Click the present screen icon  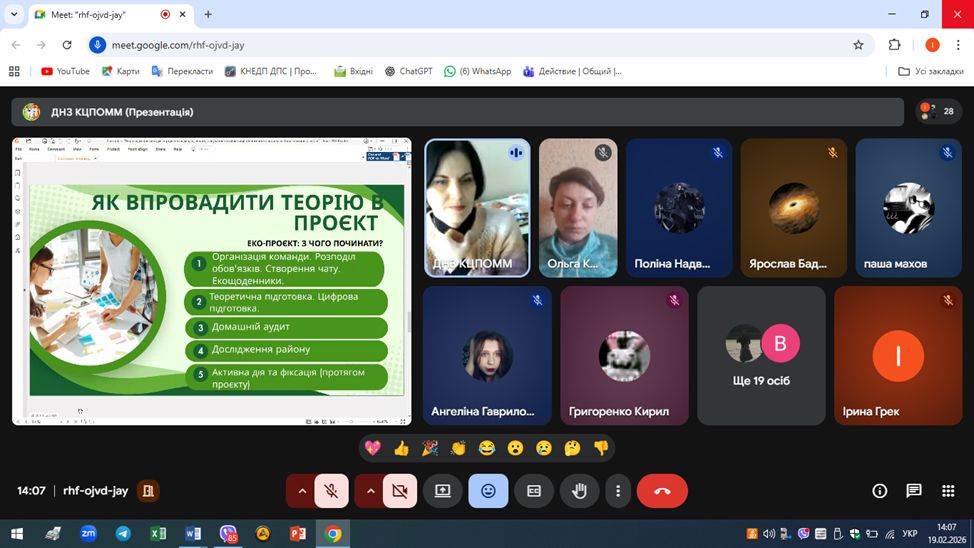[x=442, y=491]
